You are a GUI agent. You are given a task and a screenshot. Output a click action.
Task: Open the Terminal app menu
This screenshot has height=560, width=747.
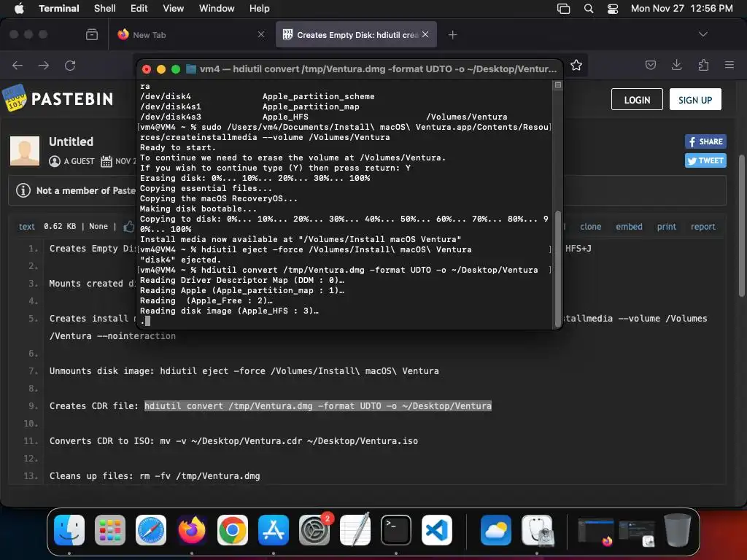59,9
